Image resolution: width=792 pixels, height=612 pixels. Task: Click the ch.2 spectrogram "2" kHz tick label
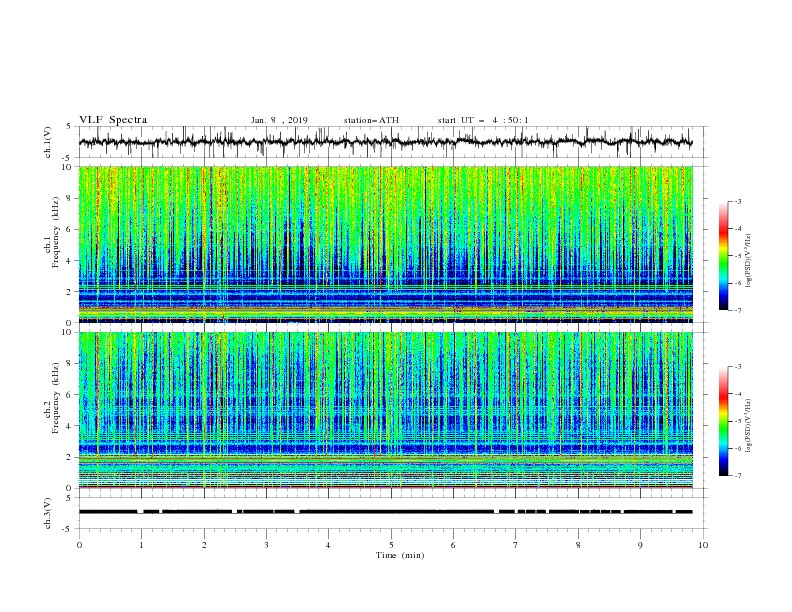(x=71, y=457)
